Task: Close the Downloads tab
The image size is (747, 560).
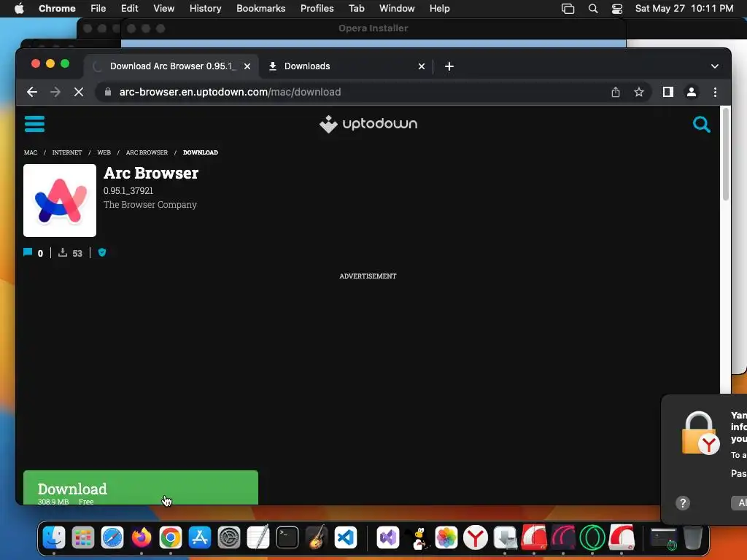Action: tap(421, 66)
